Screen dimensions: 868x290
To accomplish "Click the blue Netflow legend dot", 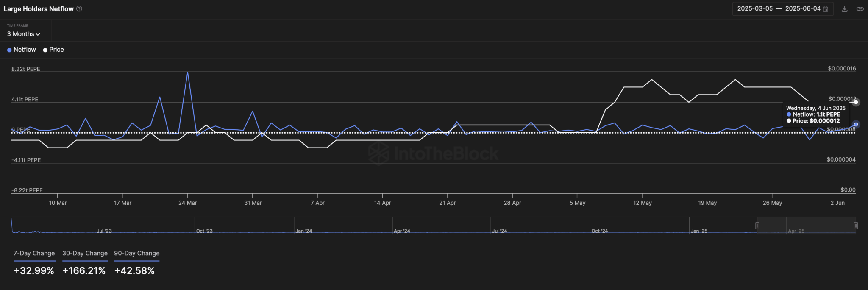I will (9, 50).
